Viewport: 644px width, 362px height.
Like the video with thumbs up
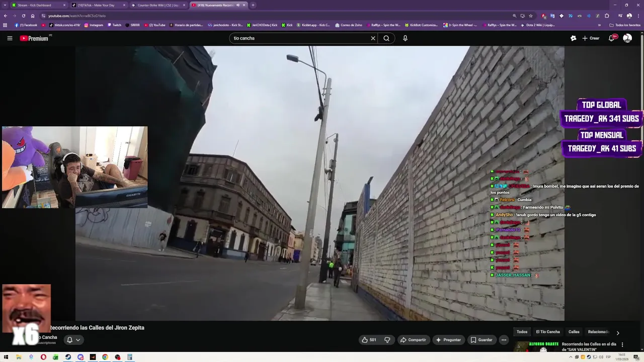[x=369, y=340]
